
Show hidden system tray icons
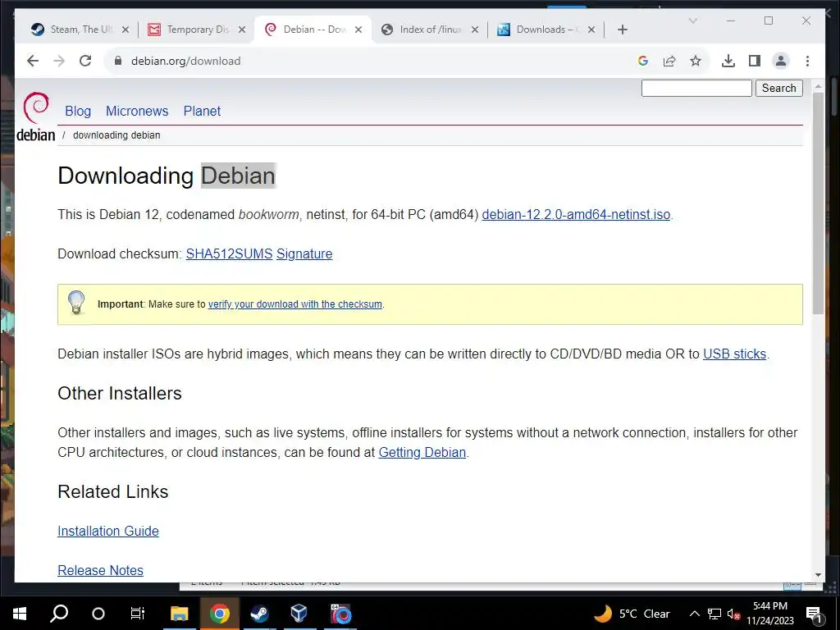click(x=694, y=614)
